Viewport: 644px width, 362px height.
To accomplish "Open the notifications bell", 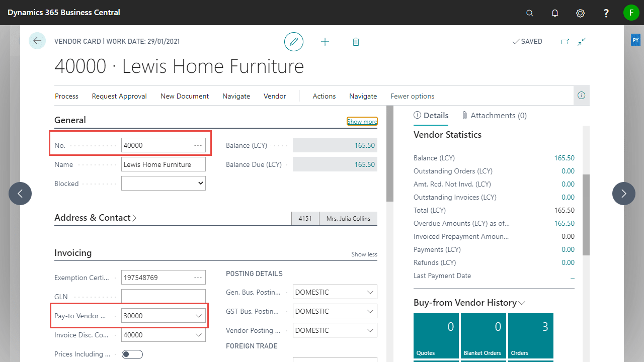I will tap(555, 13).
